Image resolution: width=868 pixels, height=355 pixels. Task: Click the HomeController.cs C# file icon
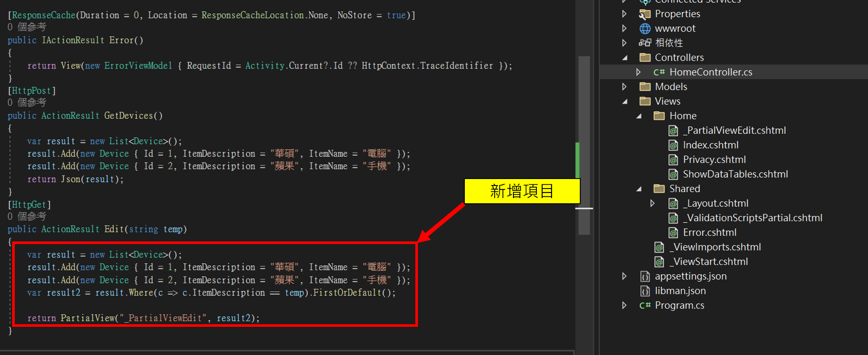coord(659,72)
